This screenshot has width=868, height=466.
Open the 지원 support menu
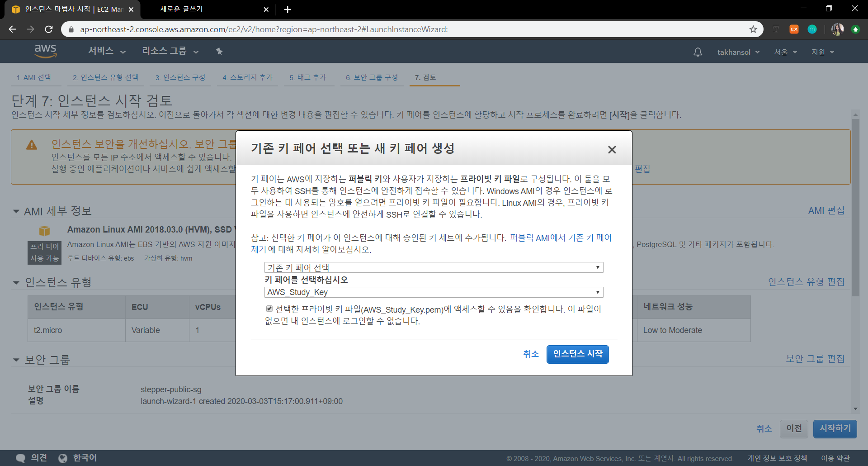(822, 52)
